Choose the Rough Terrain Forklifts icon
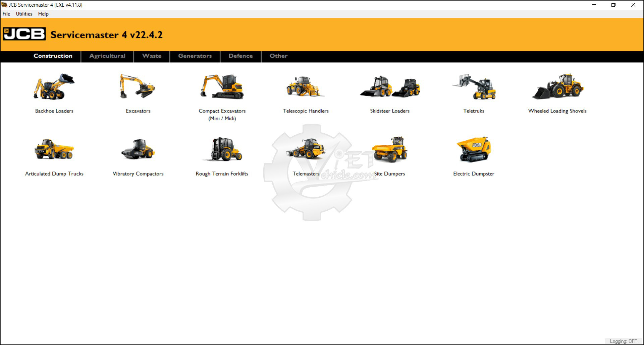Screen dimensions: 644x345 point(222,149)
